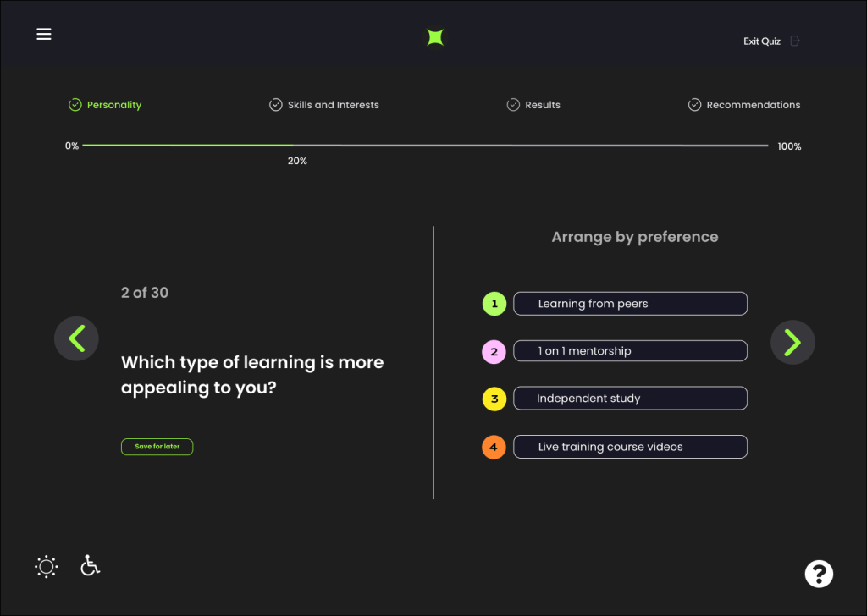867x616 pixels.
Task: Toggle light mode sun icon
Action: (x=47, y=566)
